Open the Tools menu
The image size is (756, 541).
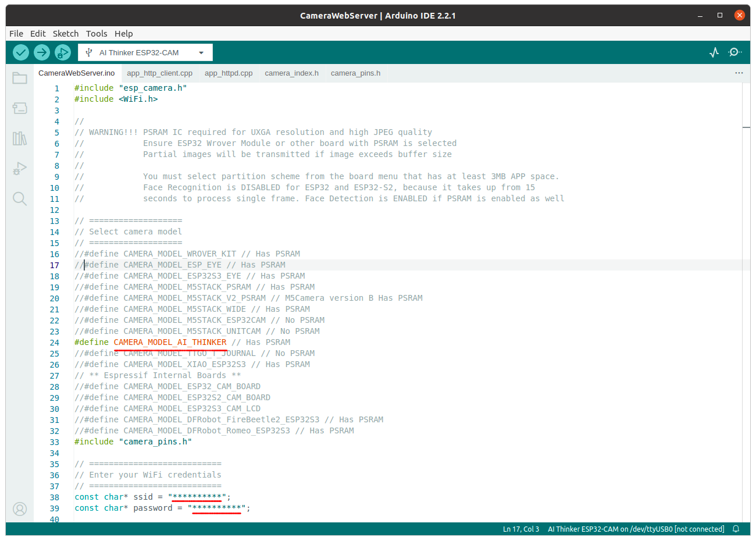(x=97, y=34)
